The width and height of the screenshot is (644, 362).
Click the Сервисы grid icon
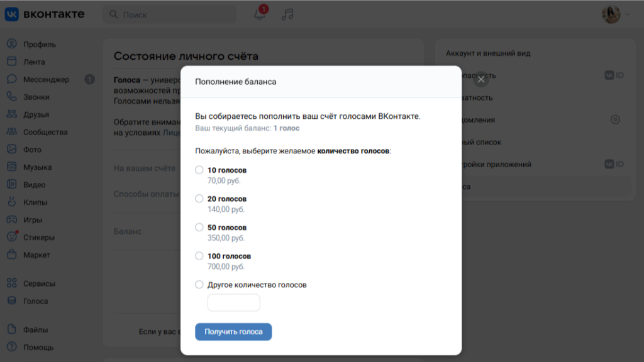tap(11, 283)
